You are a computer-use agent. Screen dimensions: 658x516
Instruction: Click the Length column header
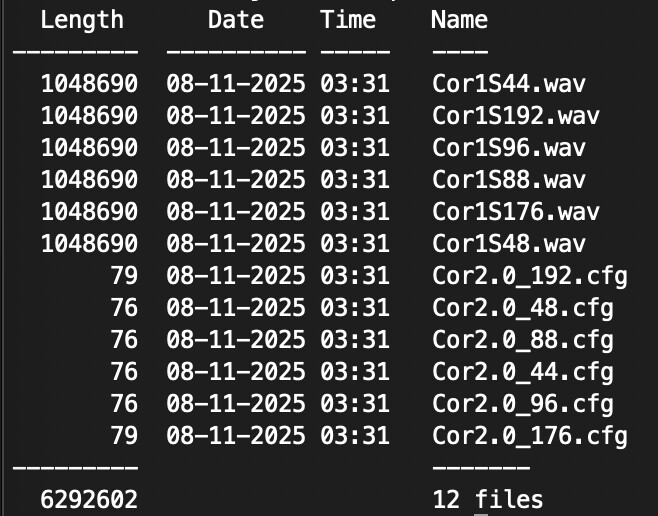point(82,19)
